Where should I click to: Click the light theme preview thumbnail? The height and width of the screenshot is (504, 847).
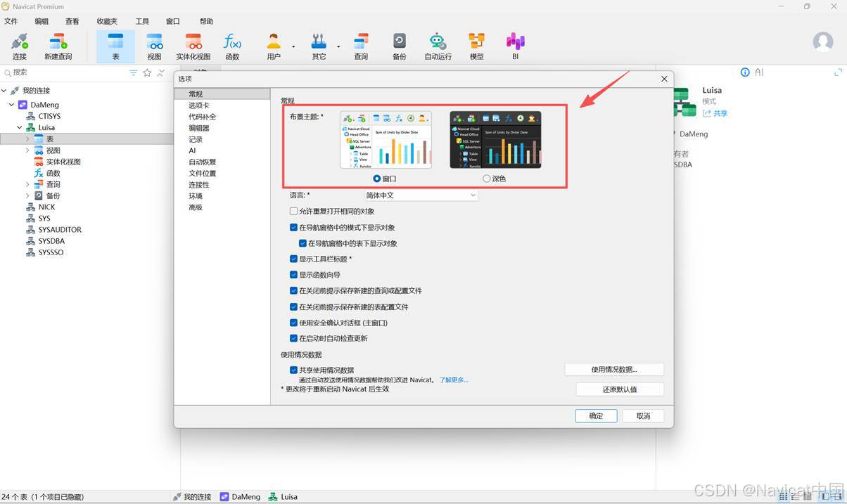[386, 140]
